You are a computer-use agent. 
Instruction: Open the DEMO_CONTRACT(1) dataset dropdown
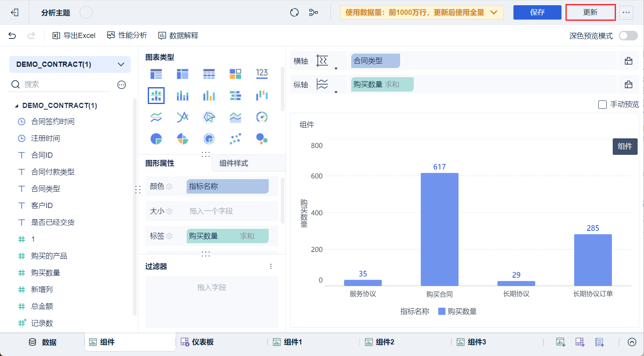[70, 64]
